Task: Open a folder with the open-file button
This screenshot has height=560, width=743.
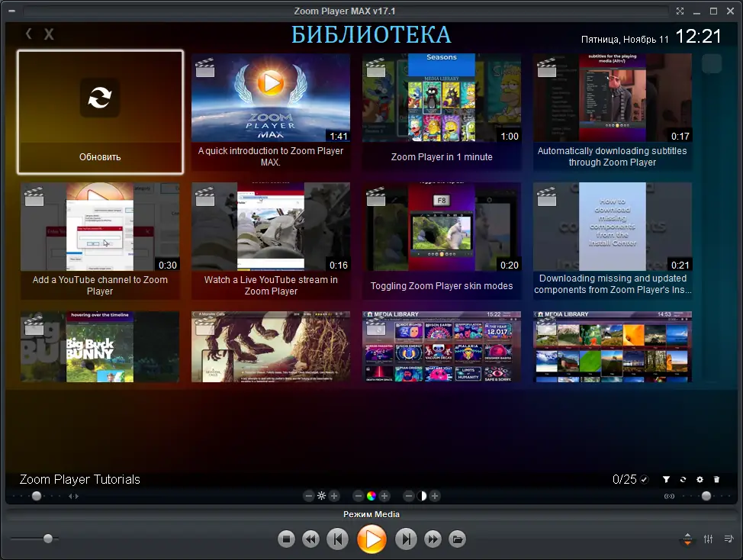Action: point(456,539)
